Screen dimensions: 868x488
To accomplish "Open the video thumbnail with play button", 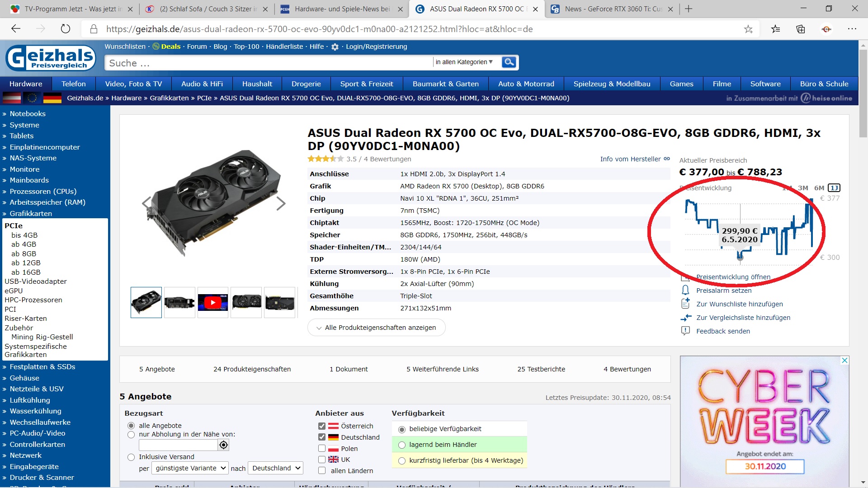I will click(x=212, y=302).
